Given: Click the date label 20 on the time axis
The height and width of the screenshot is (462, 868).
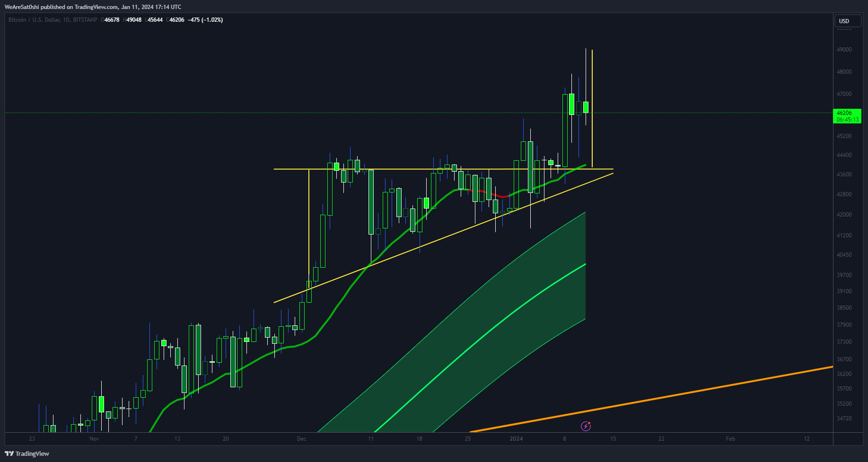Looking at the screenshot, I should 226,439.
